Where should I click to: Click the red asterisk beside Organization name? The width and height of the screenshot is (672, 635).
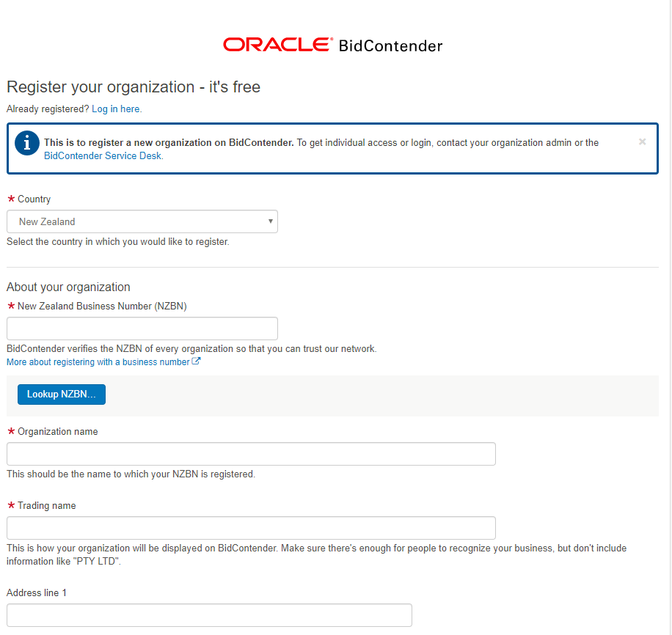tap(10, 431)
